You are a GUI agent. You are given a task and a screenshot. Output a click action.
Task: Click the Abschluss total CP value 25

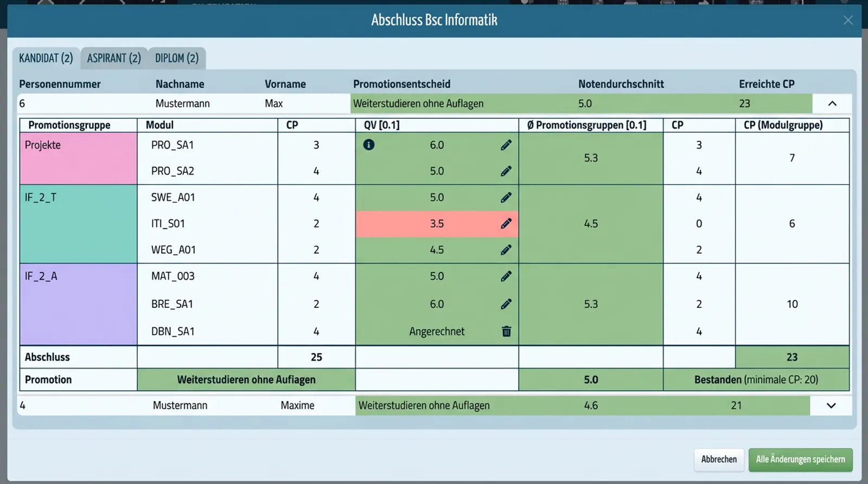pyautogui.click(x=316, y=357)
